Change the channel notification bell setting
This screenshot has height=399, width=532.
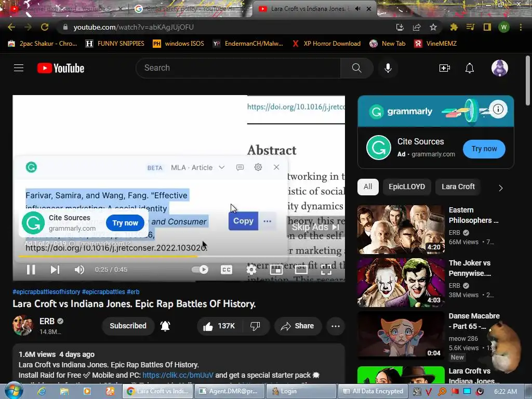(x=165, y=326)
